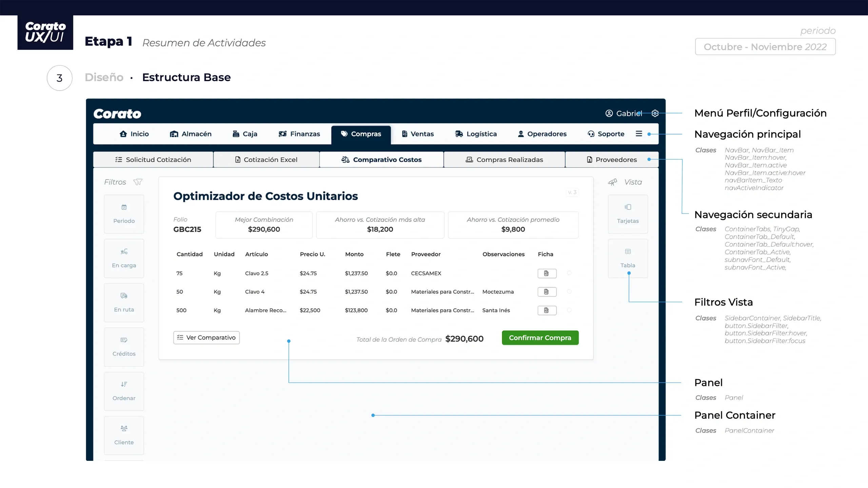Click the Ahorro vs. Cotización más alta card
The width and height of the screenshot is (868, 488).
click(380, 225)
